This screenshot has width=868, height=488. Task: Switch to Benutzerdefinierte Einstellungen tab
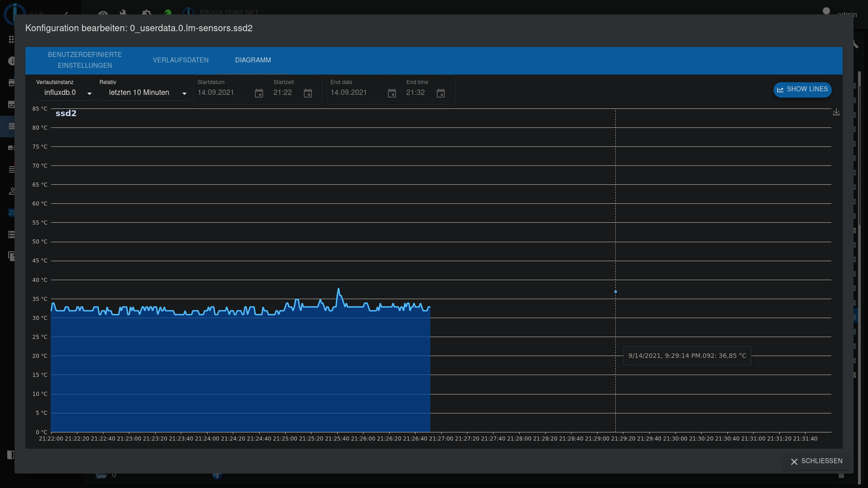(85, 60)
